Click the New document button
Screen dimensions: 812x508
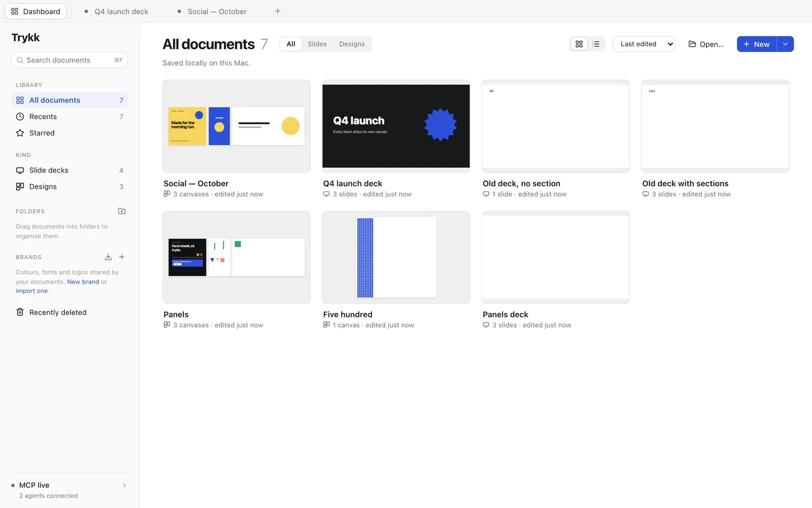(757, 44)
